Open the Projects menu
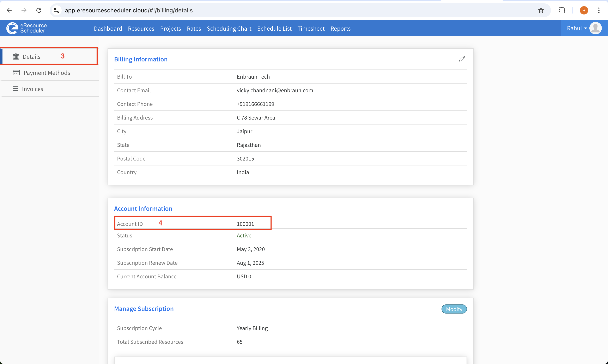608x364 pixels. pyautogui.click(x=170, y=29)
